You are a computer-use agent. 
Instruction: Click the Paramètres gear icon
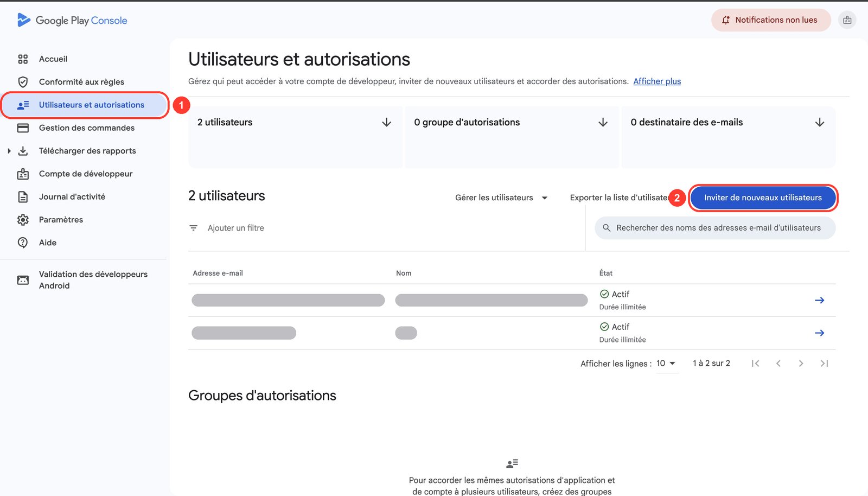(x=23, y=220)
